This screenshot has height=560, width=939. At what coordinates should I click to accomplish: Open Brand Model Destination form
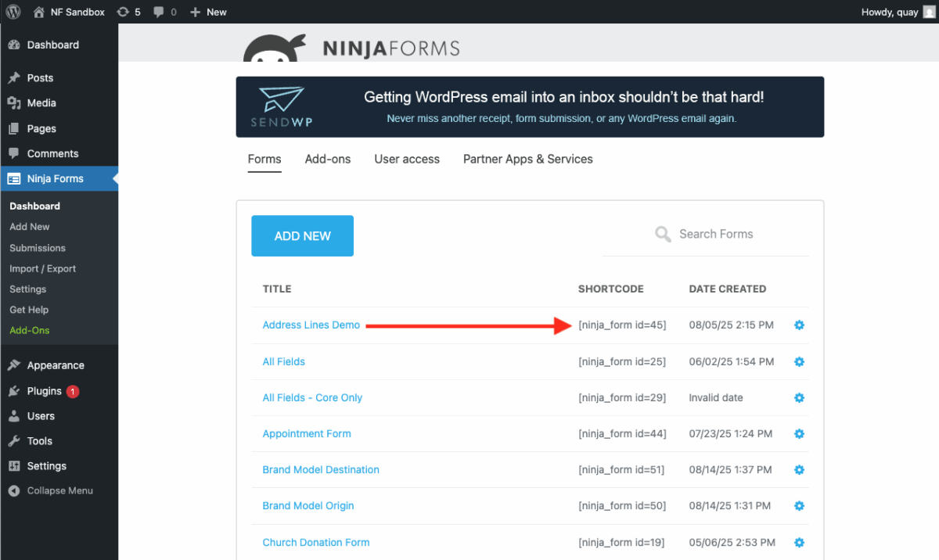321,470
